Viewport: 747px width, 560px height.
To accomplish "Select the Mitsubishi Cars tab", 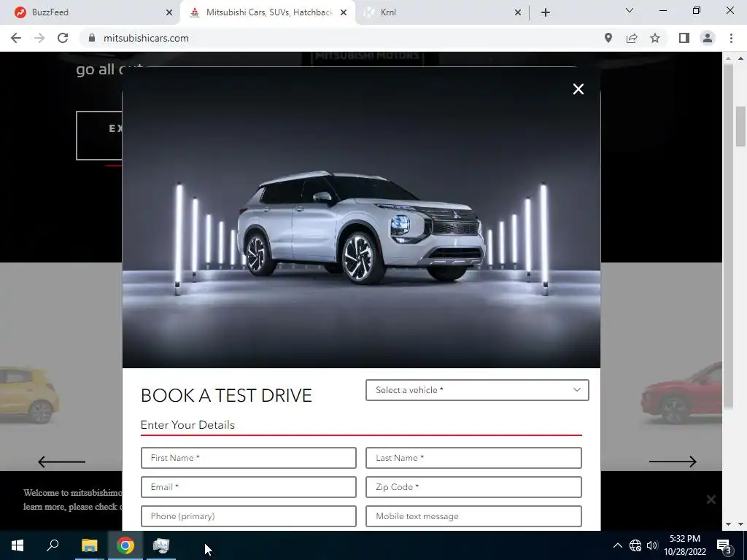I will point(268,12).
